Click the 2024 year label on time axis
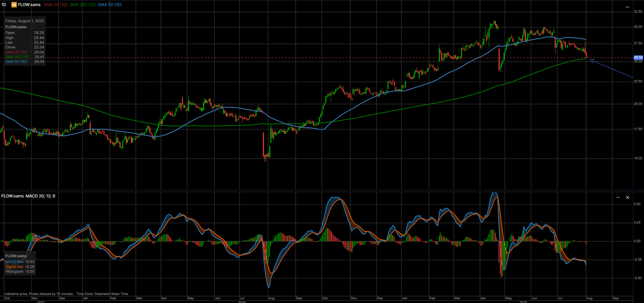Image resolution: width=644 pixels, height=303 pixels. coord(243,301)
